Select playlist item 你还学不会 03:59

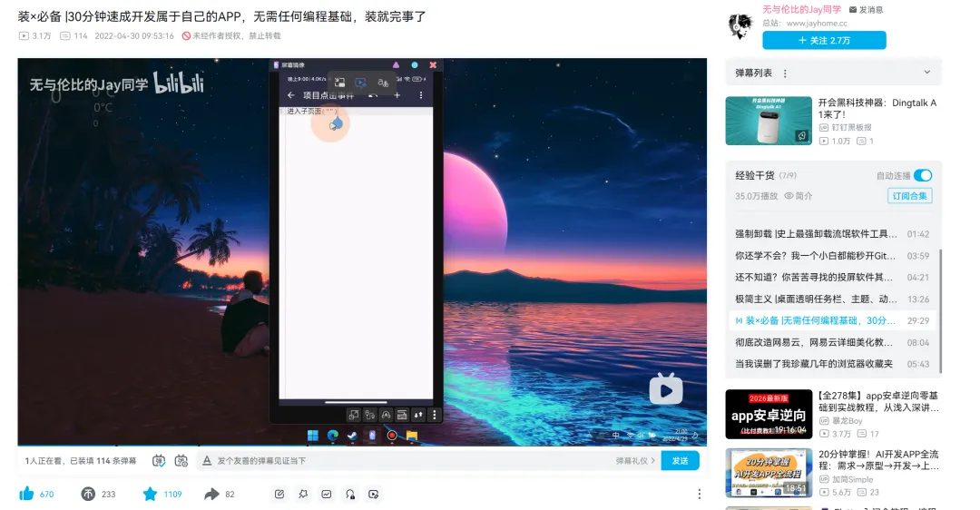(832, 256)
